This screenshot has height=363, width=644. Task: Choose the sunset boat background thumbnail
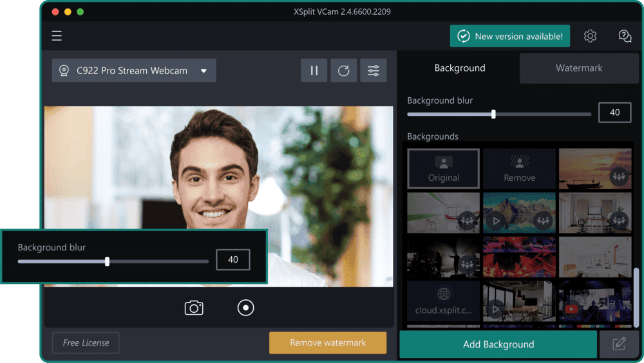coord(594,169)
